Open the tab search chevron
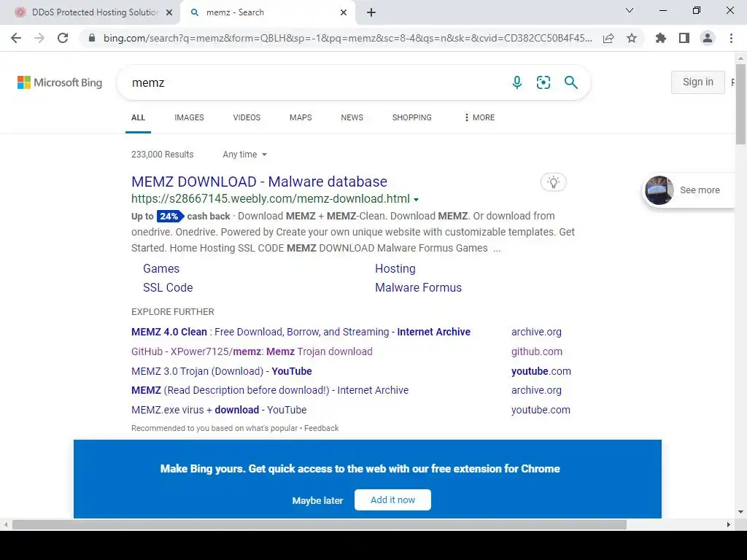The image size is (747, 560). point(630,10)
